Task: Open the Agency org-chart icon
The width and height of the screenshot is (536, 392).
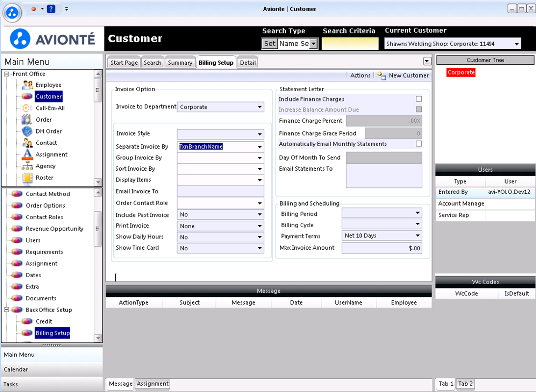Action: coord(27,166)
